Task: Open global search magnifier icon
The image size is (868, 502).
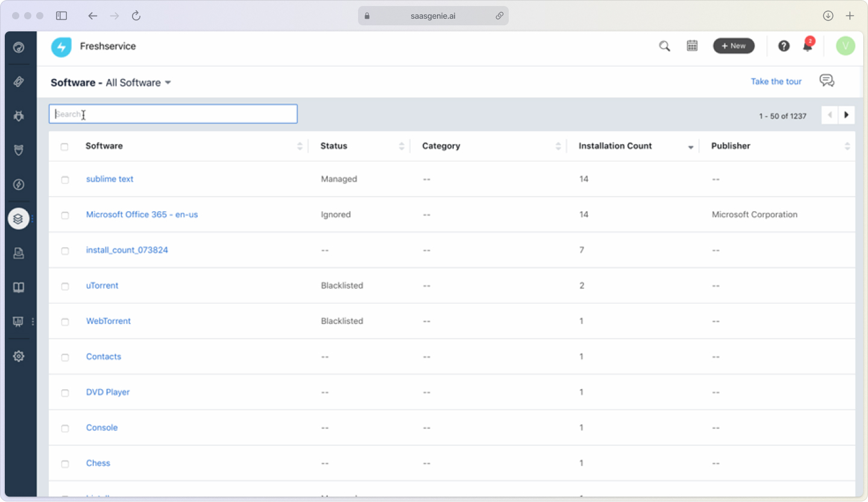Action: point(664,46)
